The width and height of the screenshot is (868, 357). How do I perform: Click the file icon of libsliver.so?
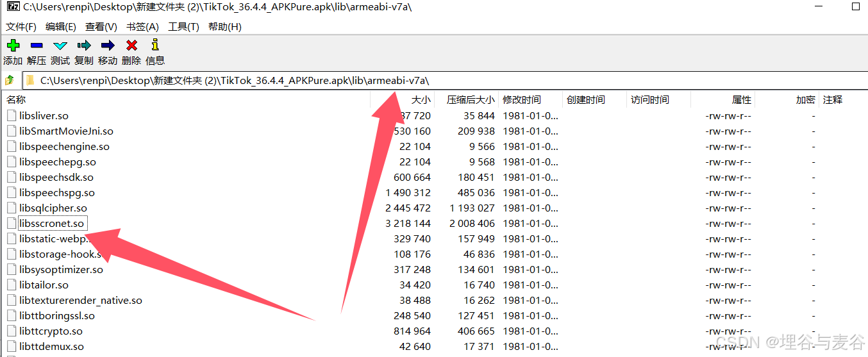[x=12, y=115]
